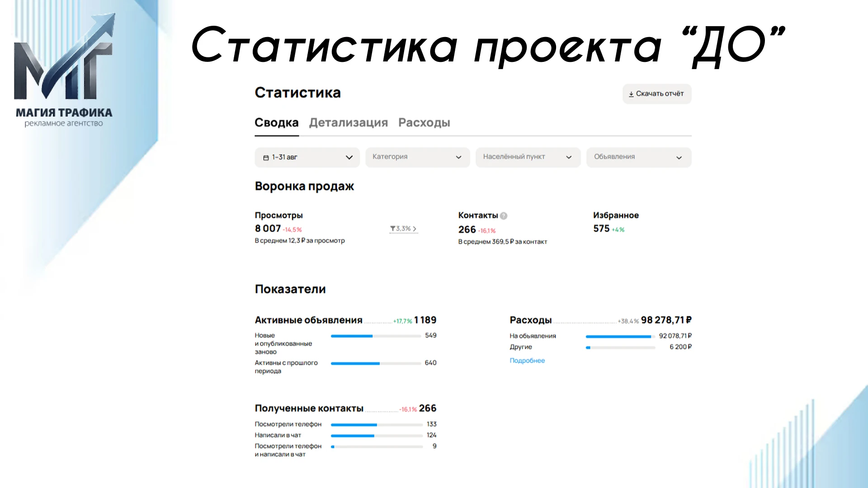
Task: Click the text В среднем 12,3 ₽ за просмотр
Action: click(x=300, y=241)
